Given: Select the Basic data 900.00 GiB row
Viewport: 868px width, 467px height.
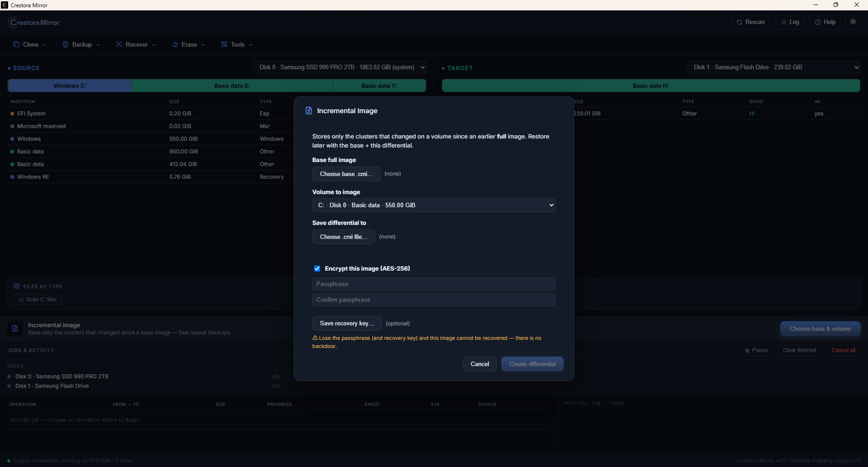Looking at the screenshot, I should pyautogui.click(x=151, y=152).
